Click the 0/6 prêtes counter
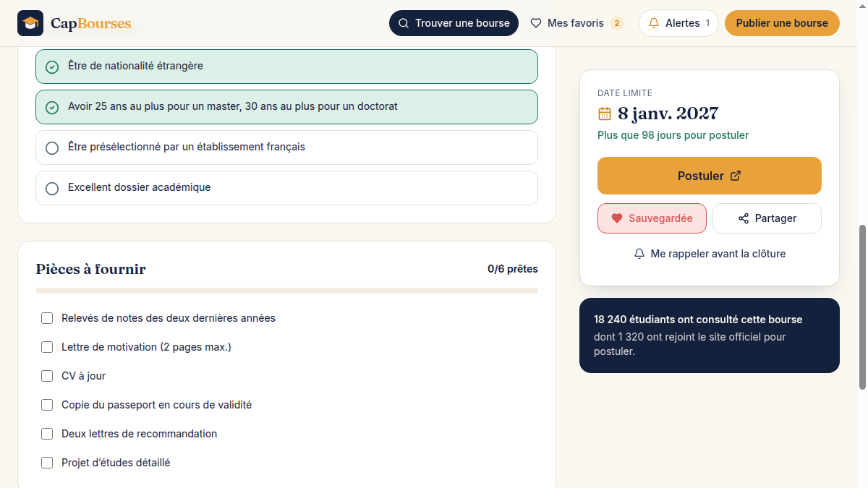 coord(513,269)
